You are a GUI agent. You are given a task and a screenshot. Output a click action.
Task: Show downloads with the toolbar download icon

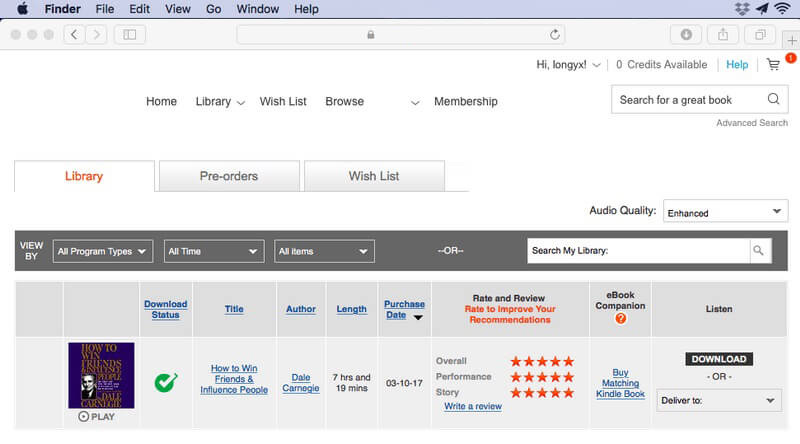[686, 35]
